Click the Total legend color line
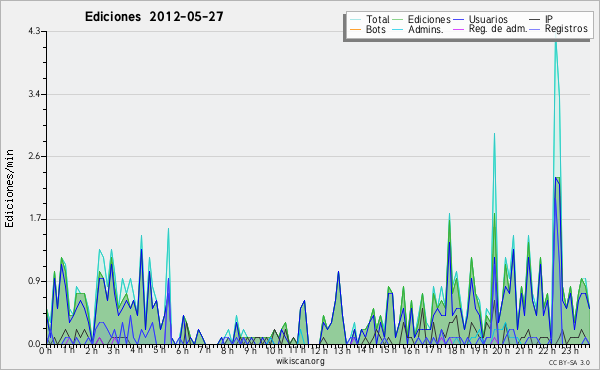600x370 pixels. [x=355, y=20]
